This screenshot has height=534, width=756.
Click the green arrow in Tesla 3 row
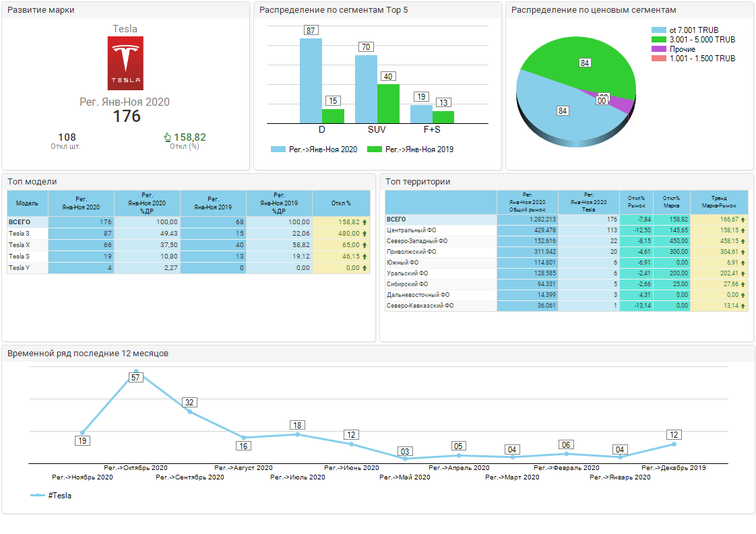click(x=365, y=234)
